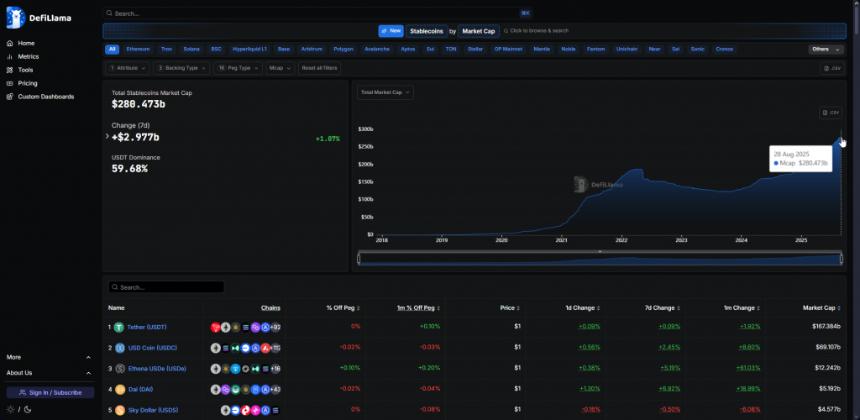Click the center grip of chart range slider
Image resolution: width=860 pixels, height=420 pixels.
pyautogui.click(x=600, y=252)
